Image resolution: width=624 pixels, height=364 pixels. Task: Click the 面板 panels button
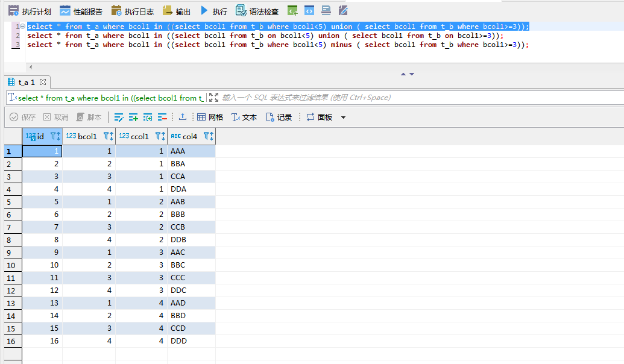click(320, 117)
